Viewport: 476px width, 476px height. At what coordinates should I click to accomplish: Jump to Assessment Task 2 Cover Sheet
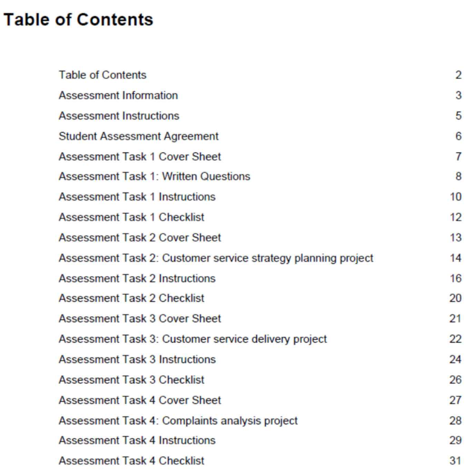tap(140, 237)
